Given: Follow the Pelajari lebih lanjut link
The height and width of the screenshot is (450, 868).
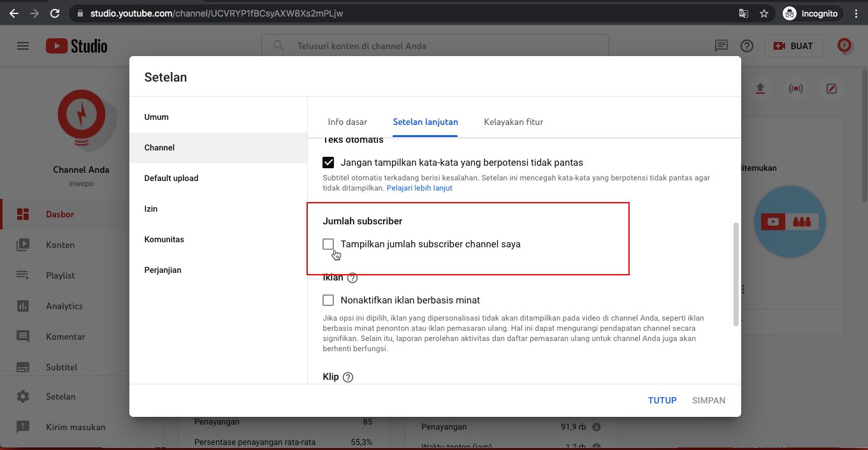Looking at the screenshot, I should coord(419,188).
